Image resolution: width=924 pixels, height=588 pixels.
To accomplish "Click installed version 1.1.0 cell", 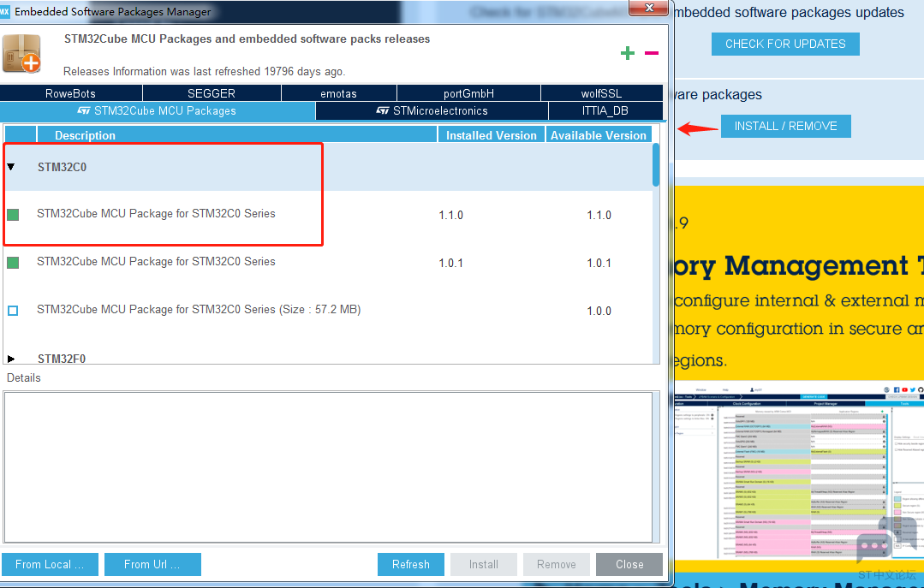I will click(x=450, y=215).
